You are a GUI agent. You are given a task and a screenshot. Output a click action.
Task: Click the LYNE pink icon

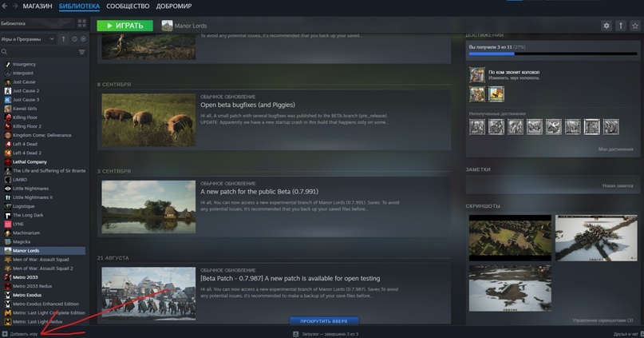pos(8,224)
